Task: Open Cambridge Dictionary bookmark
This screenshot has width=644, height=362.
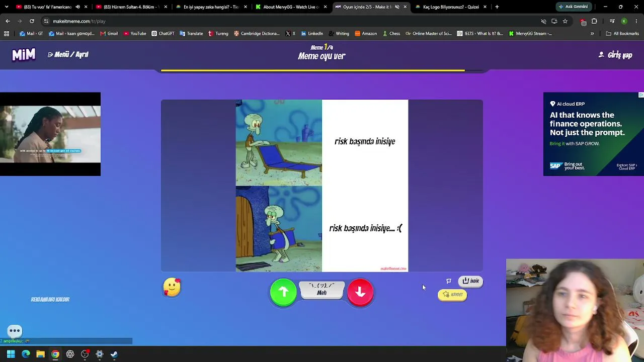Action: (256, 34)
